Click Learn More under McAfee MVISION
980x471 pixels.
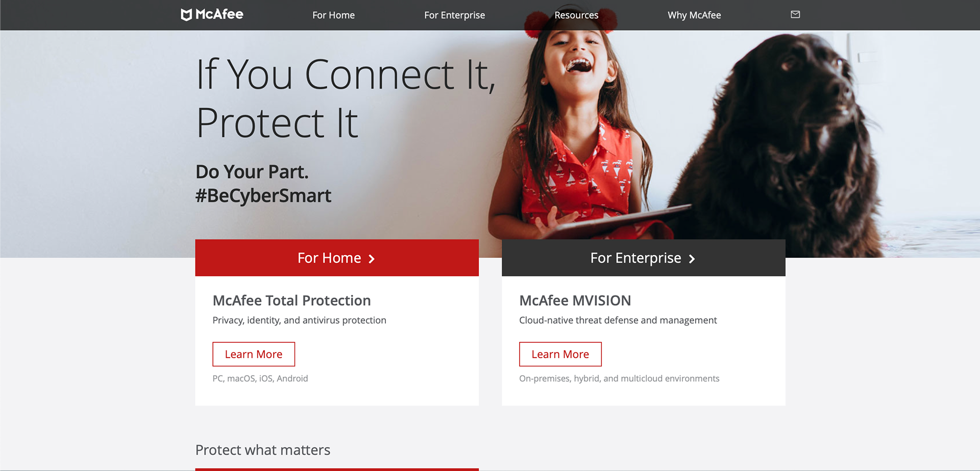pyautogui.click(x=560, y=354)
